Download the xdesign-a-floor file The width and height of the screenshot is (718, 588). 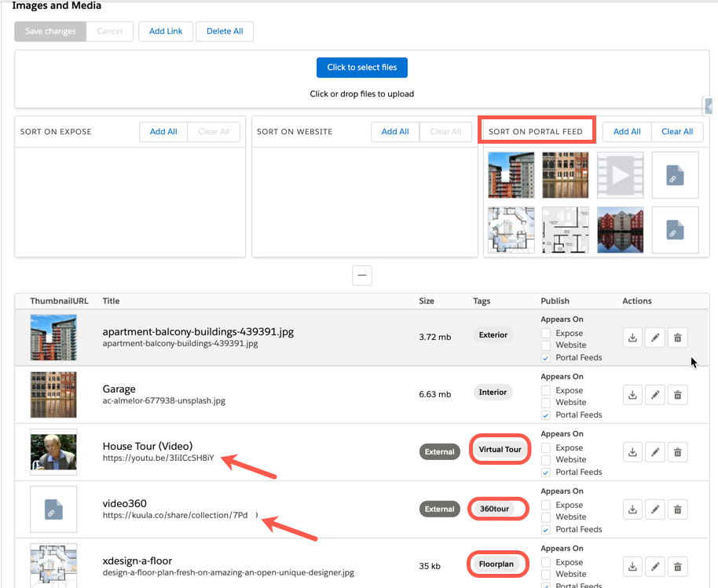tap(632, 567)
